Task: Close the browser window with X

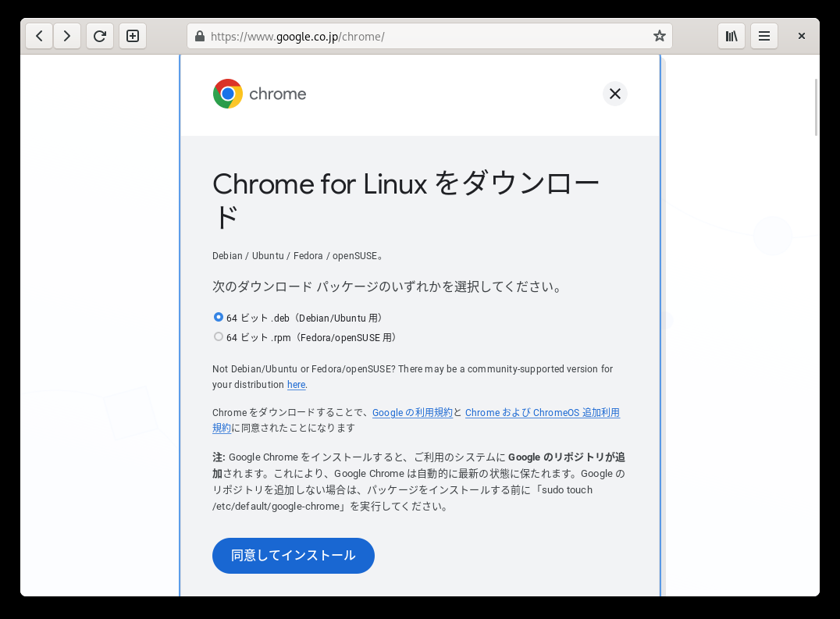Action: click(802, 37)
